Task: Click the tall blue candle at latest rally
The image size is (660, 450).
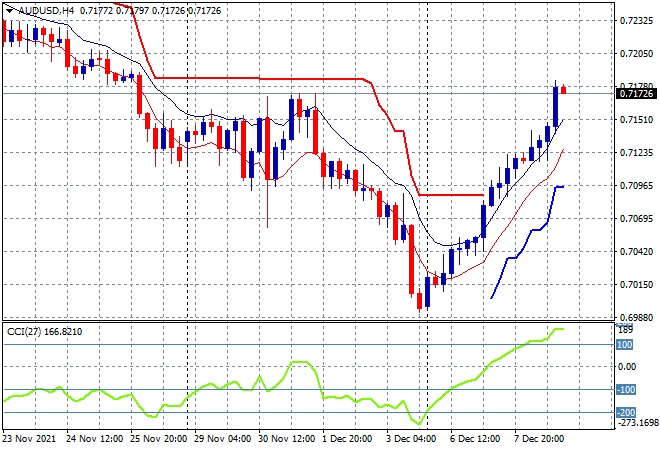Action: (555, 106)
